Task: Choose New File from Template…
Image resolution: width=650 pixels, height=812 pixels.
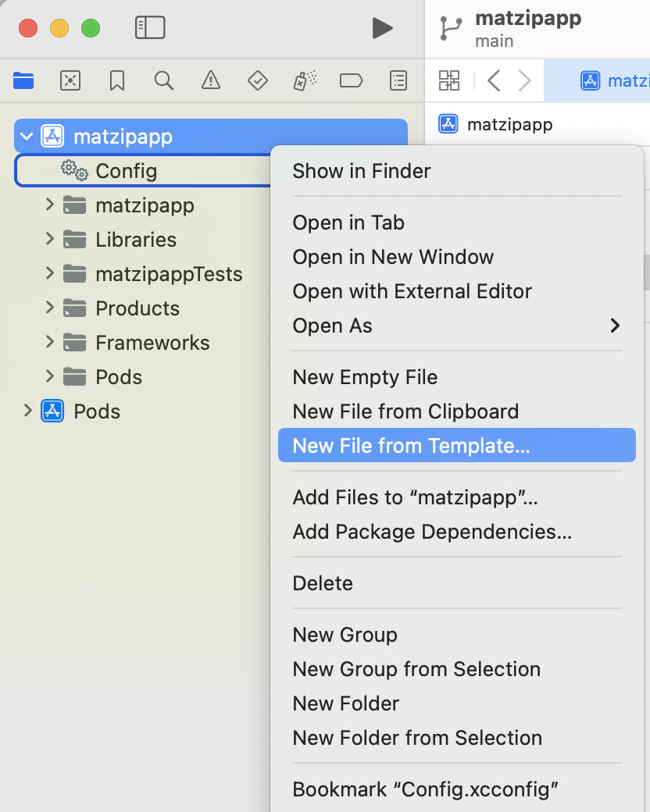Action: click(x=457, y=445)
